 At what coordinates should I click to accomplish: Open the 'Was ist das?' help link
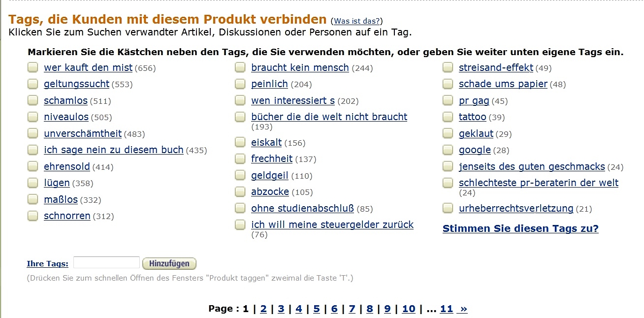(357, 21)
